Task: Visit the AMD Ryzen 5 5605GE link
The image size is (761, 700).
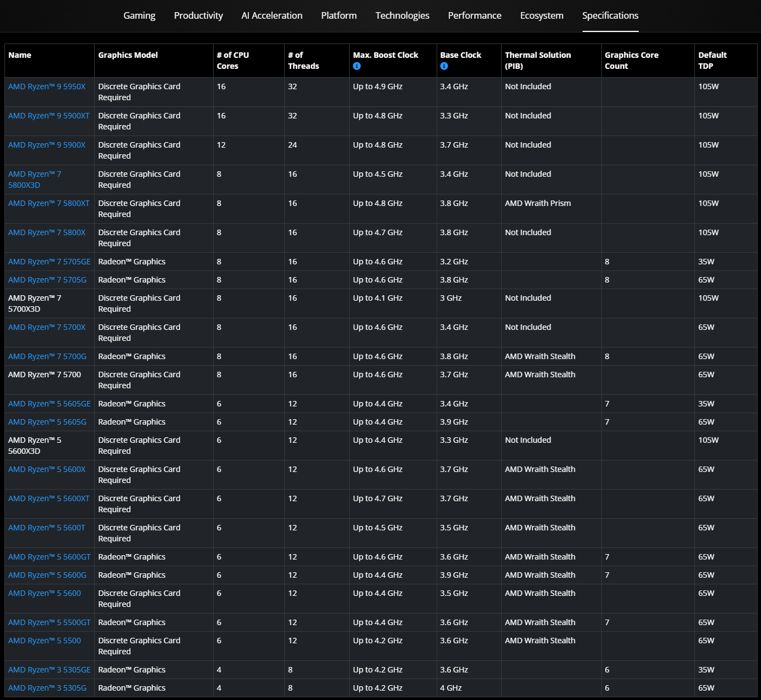Action: coord(50,404)
